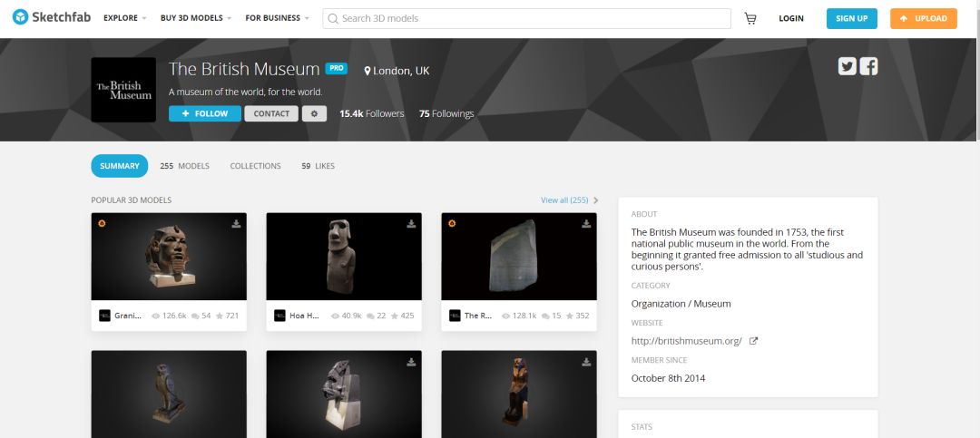Click inside the Search 3D models field
980x438 pixels.
click(527, 19)
